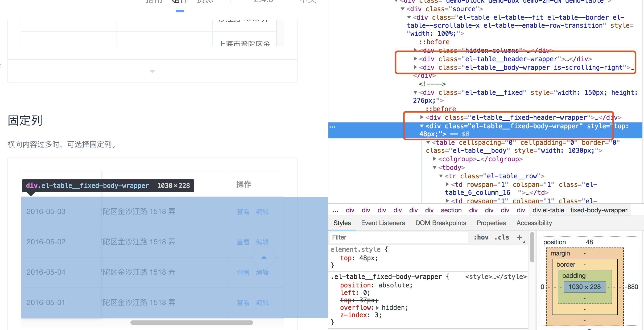Expand the el-table__fixed-header-wrapper div
The height and width of the screenshot is (330, 644).
click(422, 117)
